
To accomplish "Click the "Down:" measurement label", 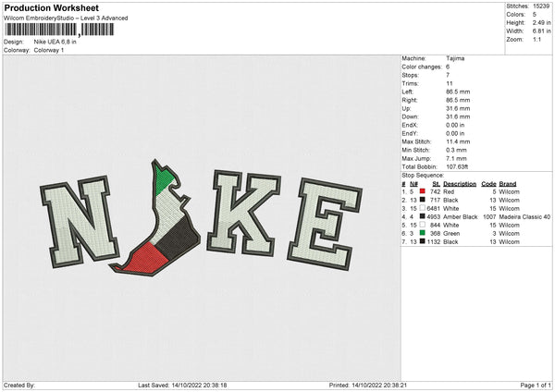I will click(x=410, y=116).
